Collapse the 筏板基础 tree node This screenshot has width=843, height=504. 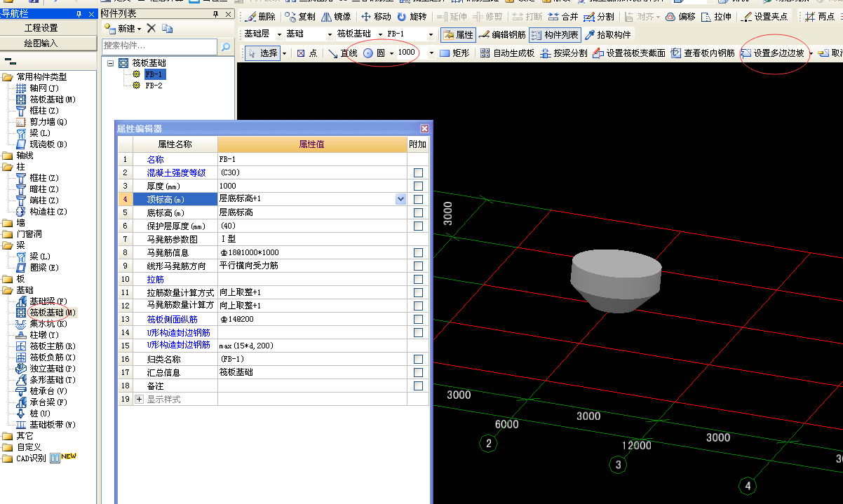[111, 63]
